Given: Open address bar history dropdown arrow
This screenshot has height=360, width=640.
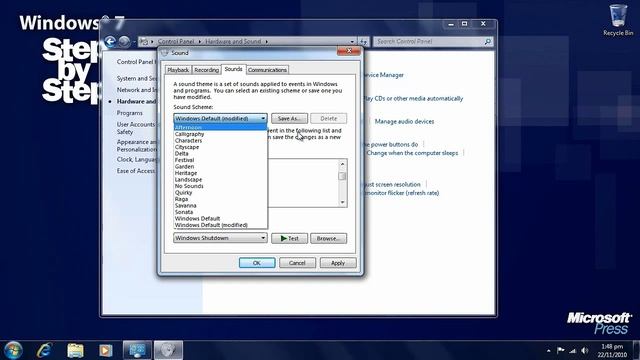Looking at the screenshot, I should (352, 41).
